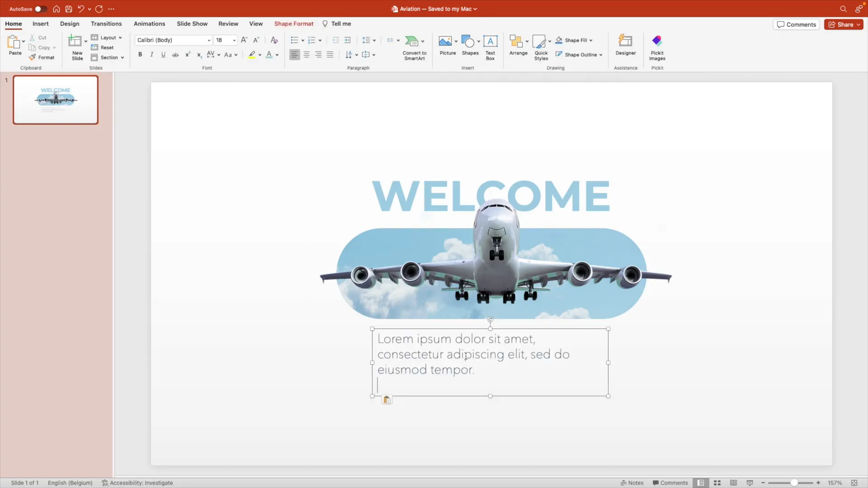868x488 pixels.
Task: Justify the paragraph text
Action: coord(330,55)
